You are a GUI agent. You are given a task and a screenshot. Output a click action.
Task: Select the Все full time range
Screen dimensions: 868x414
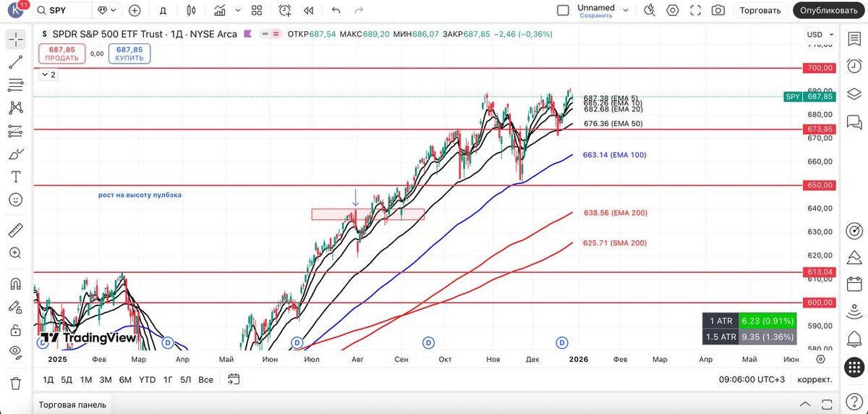pos(206,379)
